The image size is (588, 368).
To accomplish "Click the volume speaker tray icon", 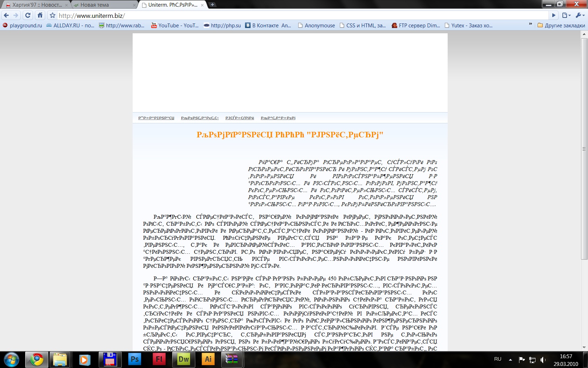I will 543,360.
